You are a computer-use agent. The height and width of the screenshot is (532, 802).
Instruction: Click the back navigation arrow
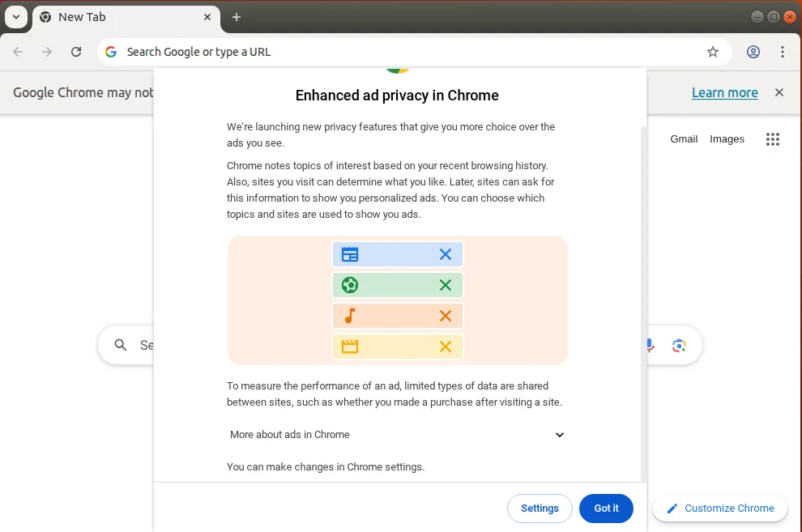[17, 51]
